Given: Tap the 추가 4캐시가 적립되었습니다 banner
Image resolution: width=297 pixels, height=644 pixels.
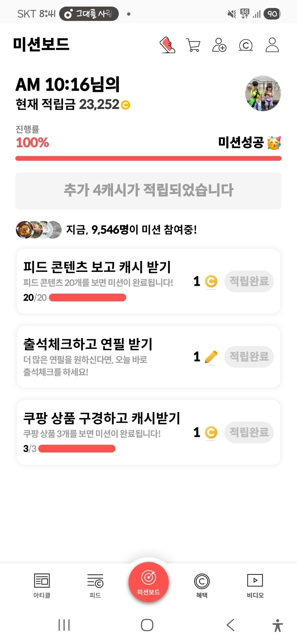Looking at the screenshot, I should pyautogui.click(x=148, y=191).
